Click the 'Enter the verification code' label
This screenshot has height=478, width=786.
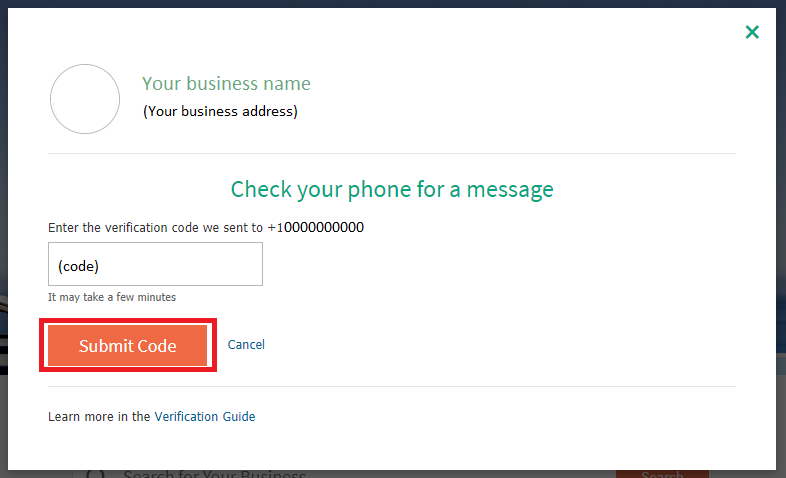(155, 227)
